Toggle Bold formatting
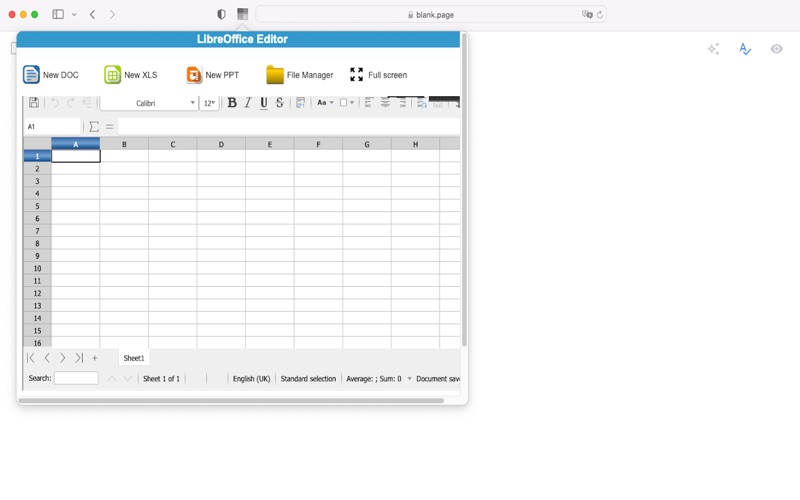 232,103
